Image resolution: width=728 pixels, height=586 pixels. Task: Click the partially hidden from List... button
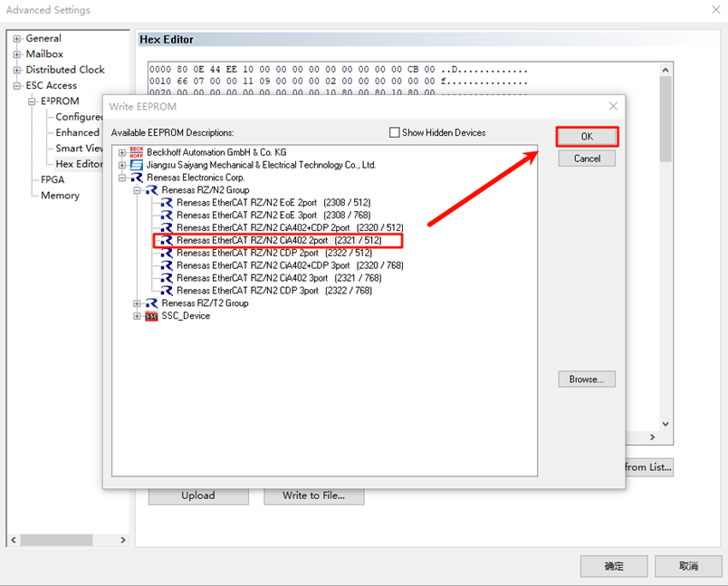(649, 467)
